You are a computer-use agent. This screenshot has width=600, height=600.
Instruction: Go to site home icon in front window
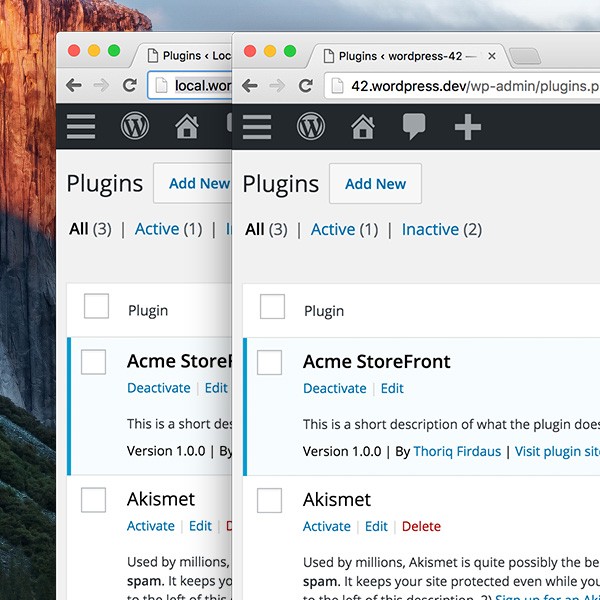(363, 127)
